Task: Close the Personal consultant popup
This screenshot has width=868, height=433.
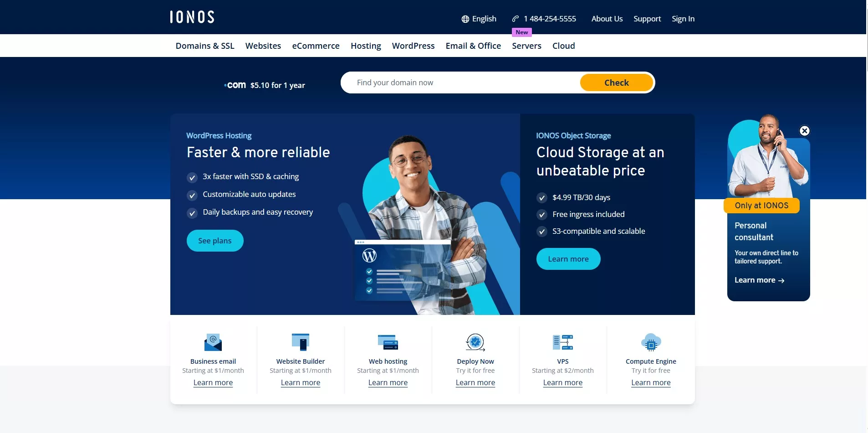Action: [x=805, y=131]
